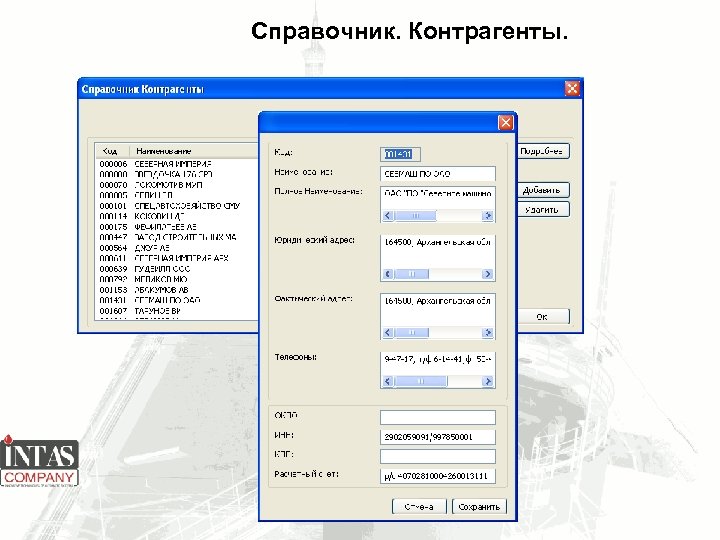
Task: Click the ИНН input field
Action: click(438, 437)
